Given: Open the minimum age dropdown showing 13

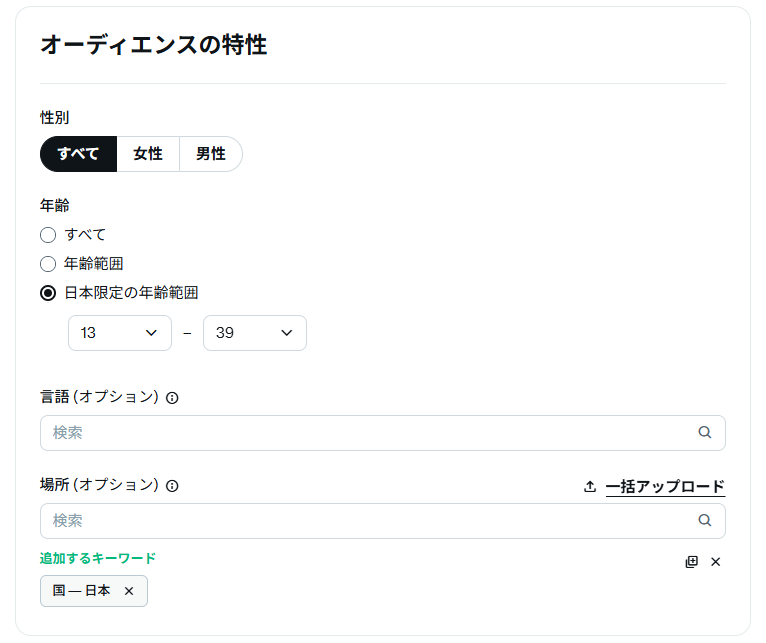Looking at the screenshot, I should 120,333.
